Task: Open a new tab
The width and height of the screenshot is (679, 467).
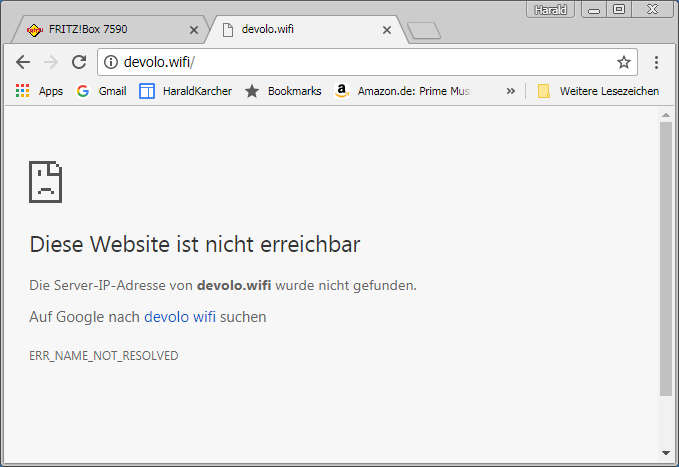Action: pos(424,31)
